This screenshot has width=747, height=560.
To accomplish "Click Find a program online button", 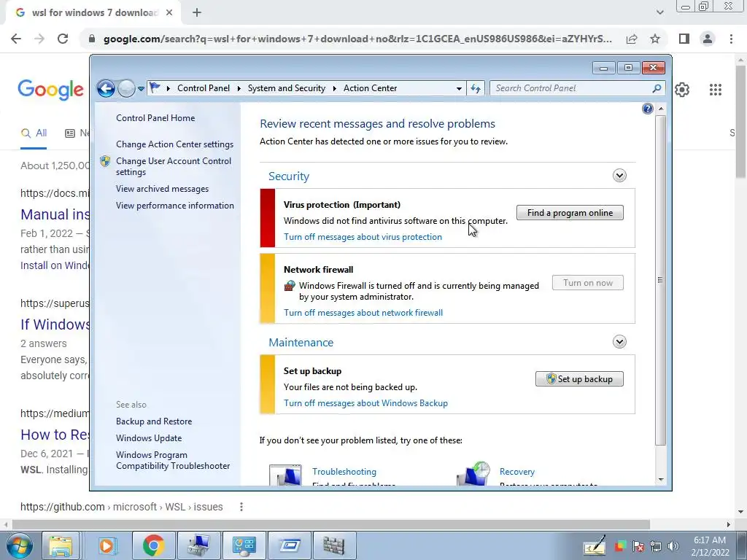I will click(570, 213).
